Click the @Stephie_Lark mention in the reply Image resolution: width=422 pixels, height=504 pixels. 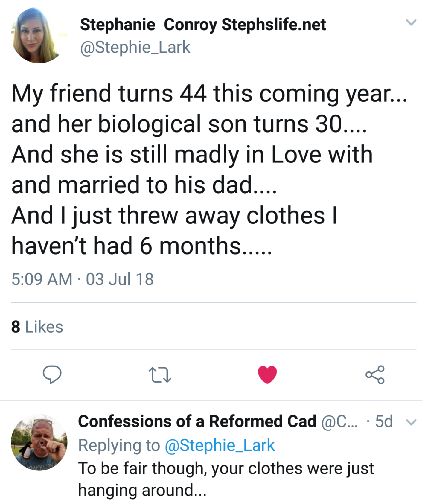[220, 445]
